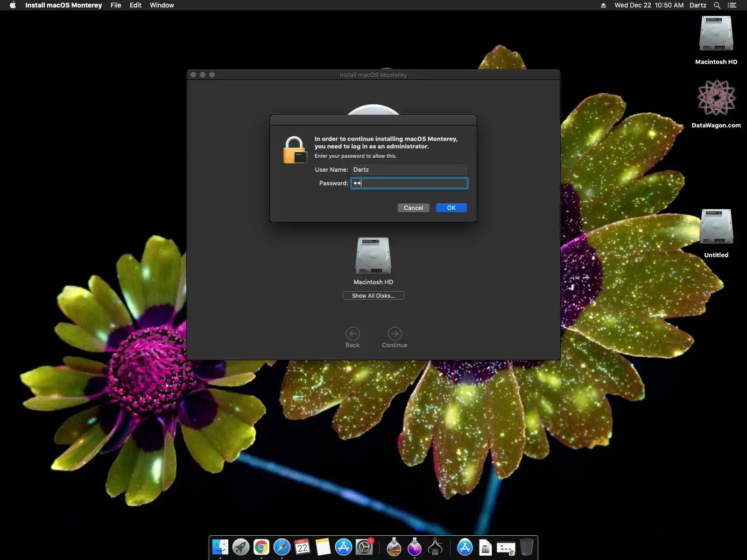Open the Window menu
The image size is (747, 560).
click(x=162, y=5)
